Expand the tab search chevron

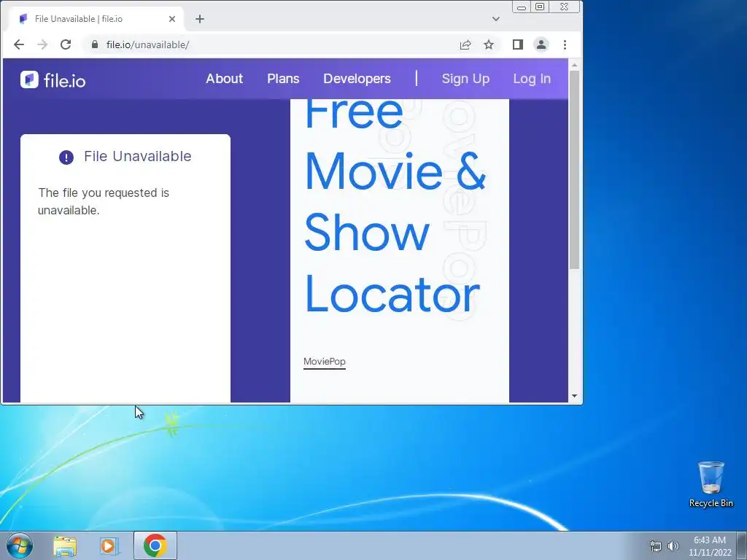tap(496, 19)
